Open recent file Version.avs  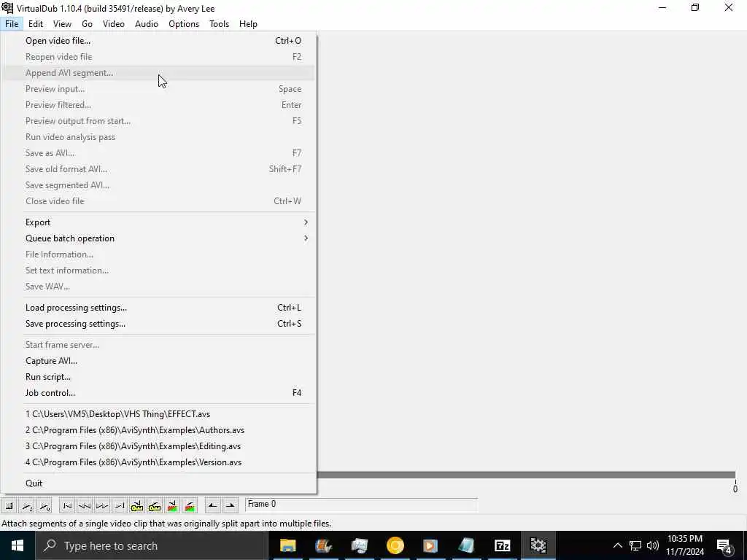(158, 462)
